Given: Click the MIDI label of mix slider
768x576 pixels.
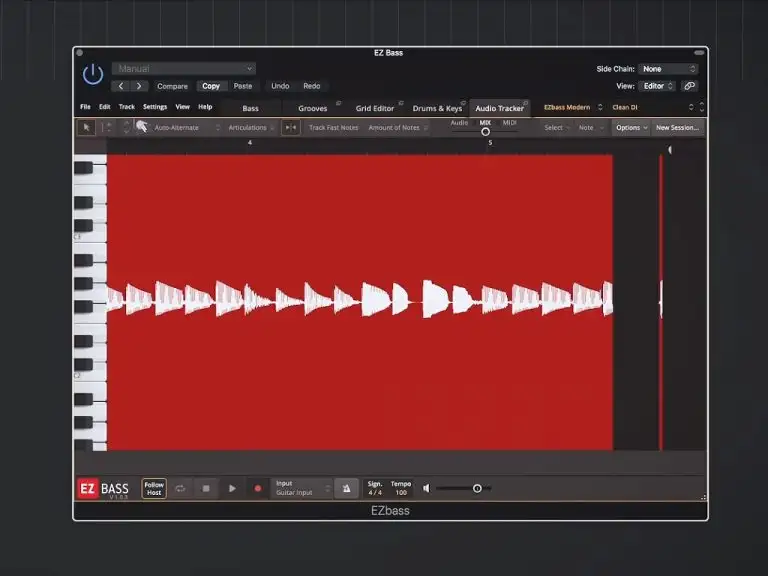Looking at the screenshot, I should [509, 122].
